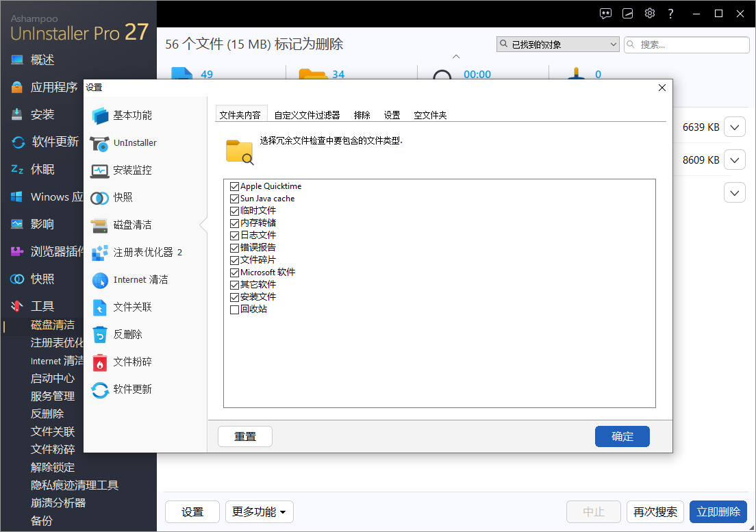Switch to 空文件夹 tab
Viewport: 756px width, 532px height.
430,115
